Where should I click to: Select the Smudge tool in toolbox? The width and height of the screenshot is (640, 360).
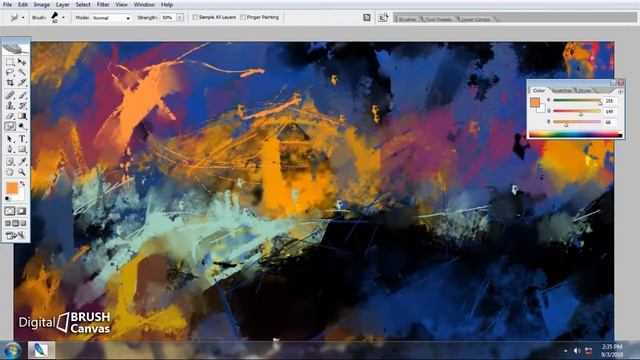[x=10, y=127]
